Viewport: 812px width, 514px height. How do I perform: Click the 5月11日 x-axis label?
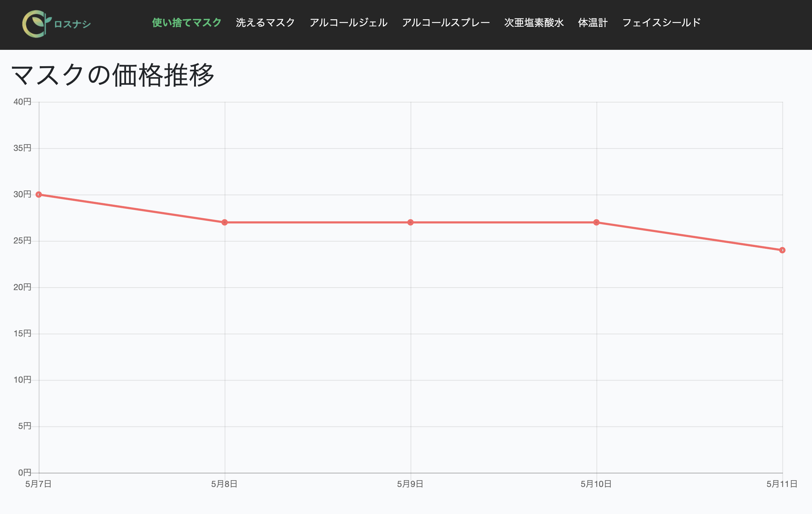782,484
